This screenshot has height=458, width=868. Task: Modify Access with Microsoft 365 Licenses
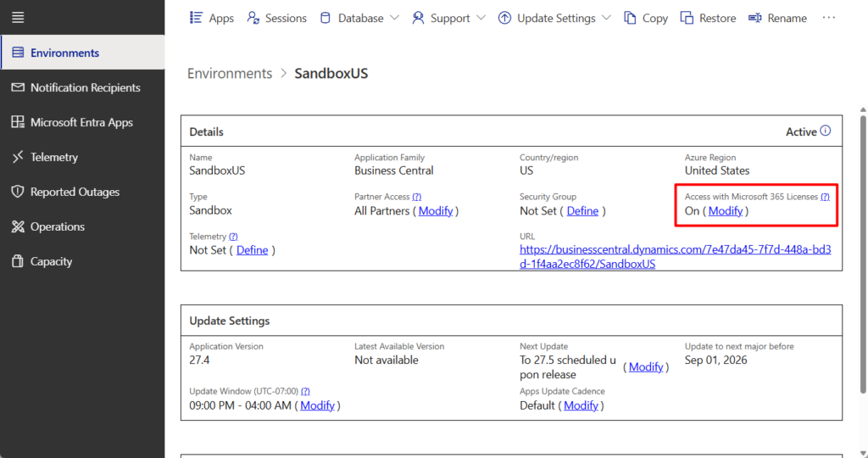[725, 210]
